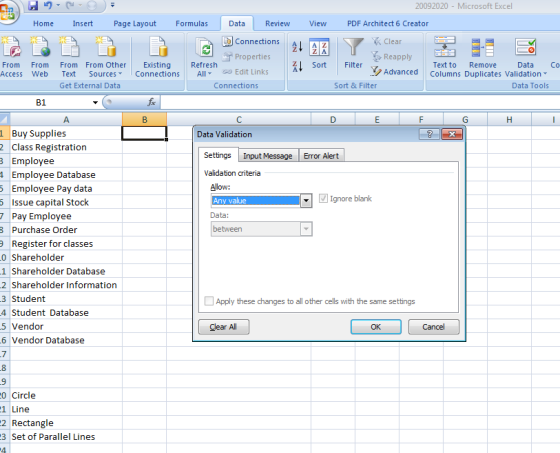Check Apply these changes to all other cells
This screenshot has width=560, height=453.
pos(209,301)
